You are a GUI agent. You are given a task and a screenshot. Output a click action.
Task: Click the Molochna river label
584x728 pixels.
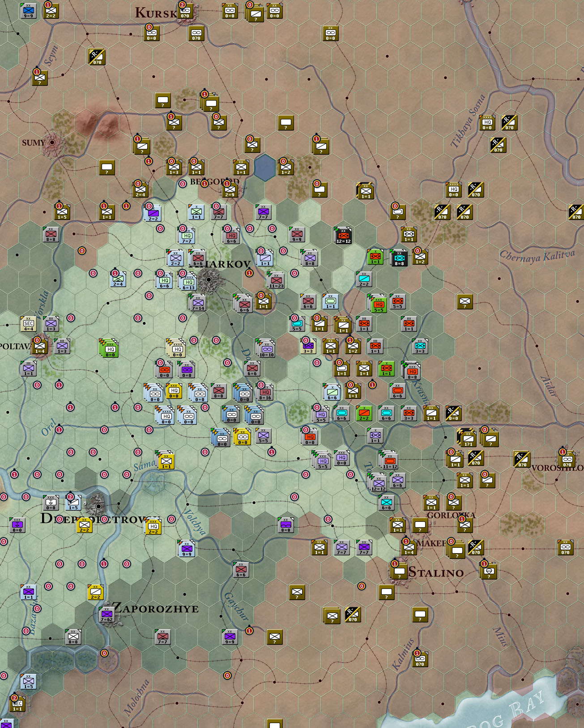[x=136, y=698]
